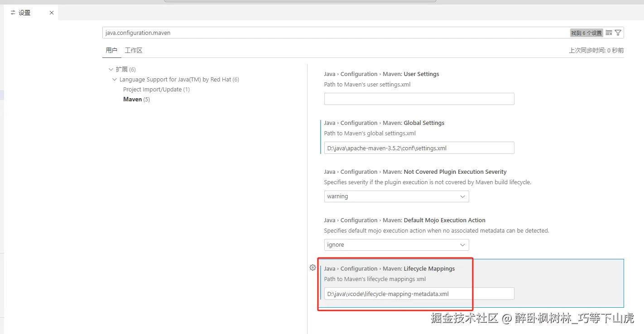Switch to the 工作区 tab
The width and height of the screenshot is (644, 334).
(x=134, y=50)
